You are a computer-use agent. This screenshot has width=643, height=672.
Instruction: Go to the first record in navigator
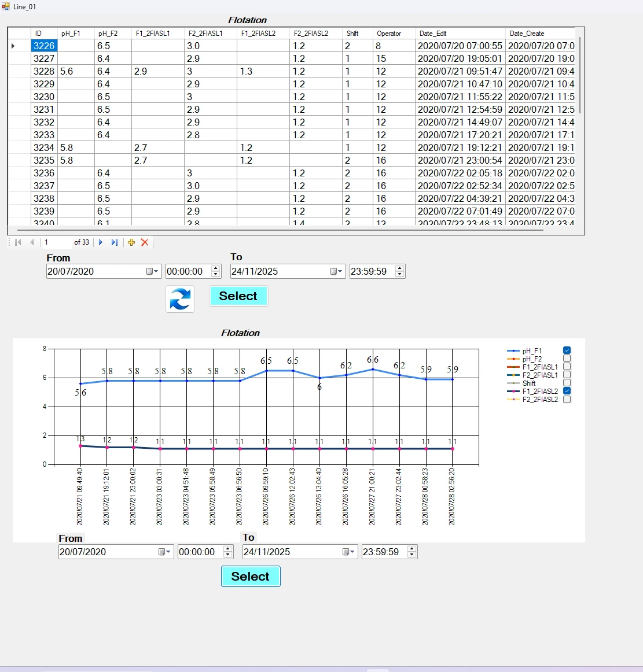(19, 242)
